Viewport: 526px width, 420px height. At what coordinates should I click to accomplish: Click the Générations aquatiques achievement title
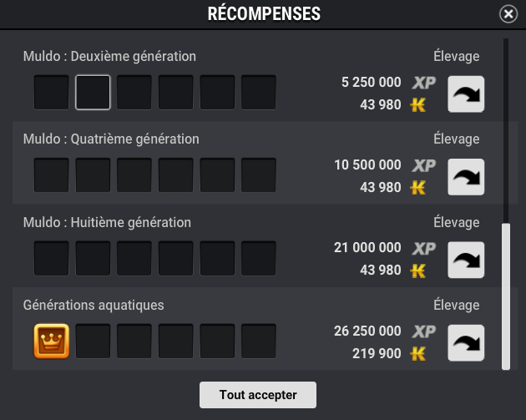[x=94, y=306]
